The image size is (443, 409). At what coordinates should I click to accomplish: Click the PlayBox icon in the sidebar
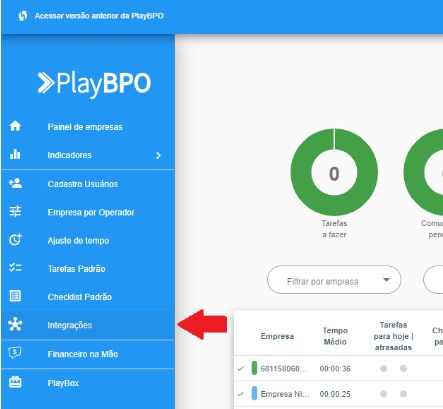point(15,382)
